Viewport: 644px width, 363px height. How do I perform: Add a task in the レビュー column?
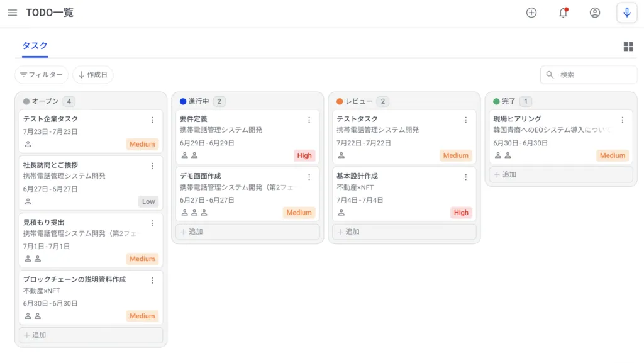tap(404, 232)
